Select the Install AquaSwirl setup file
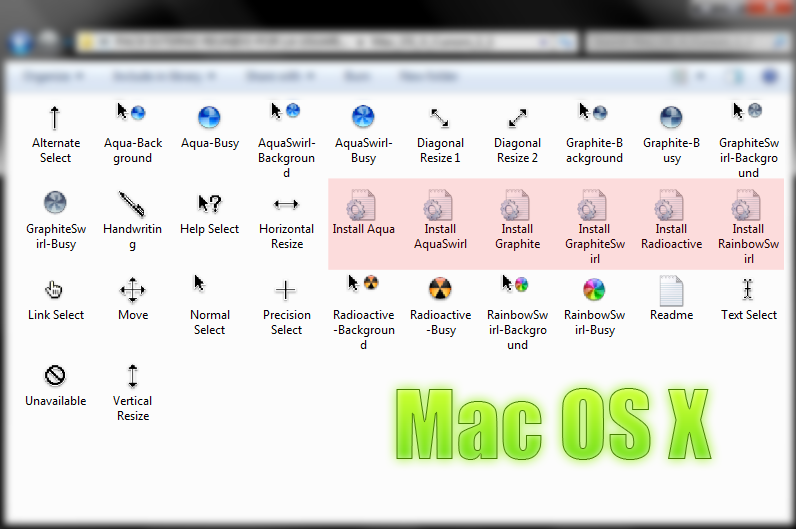Screen dimensions: 796x529 point(440,220)
